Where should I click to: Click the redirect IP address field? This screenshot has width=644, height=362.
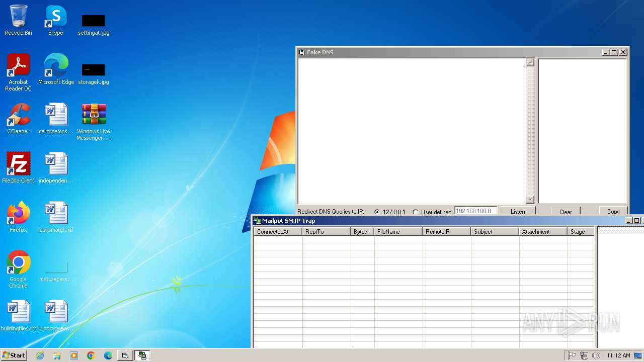pos(476,211)
